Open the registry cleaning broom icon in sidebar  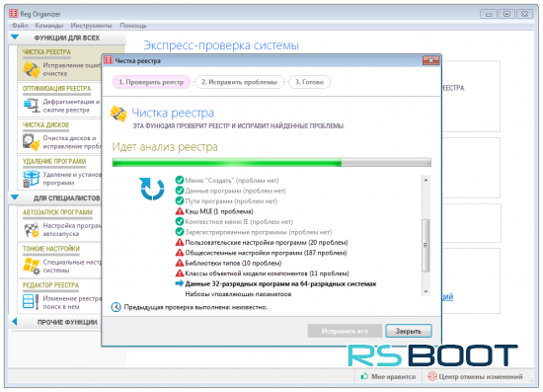(32, 69)
